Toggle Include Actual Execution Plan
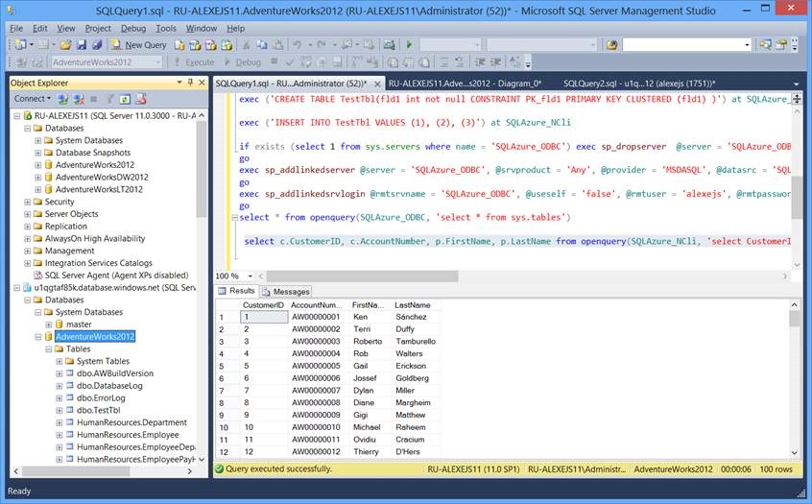Viewport: 812px width, 504px height. 356,62
